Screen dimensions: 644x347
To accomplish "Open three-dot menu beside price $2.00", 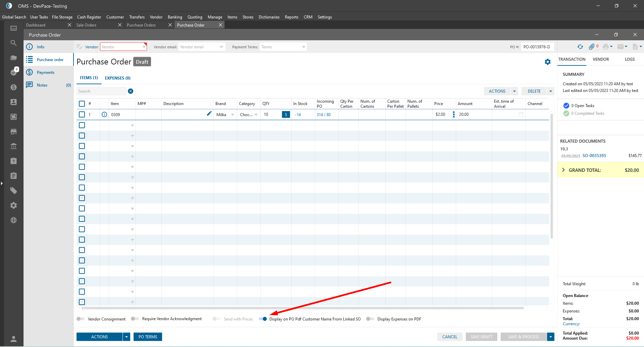I will 454,114.
